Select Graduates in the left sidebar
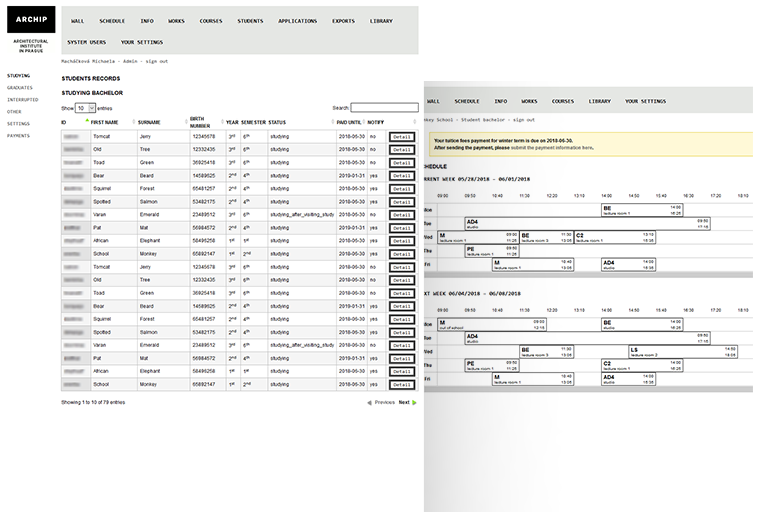The width and height of the screenshot is (758, 512). [x=20, y=88]
